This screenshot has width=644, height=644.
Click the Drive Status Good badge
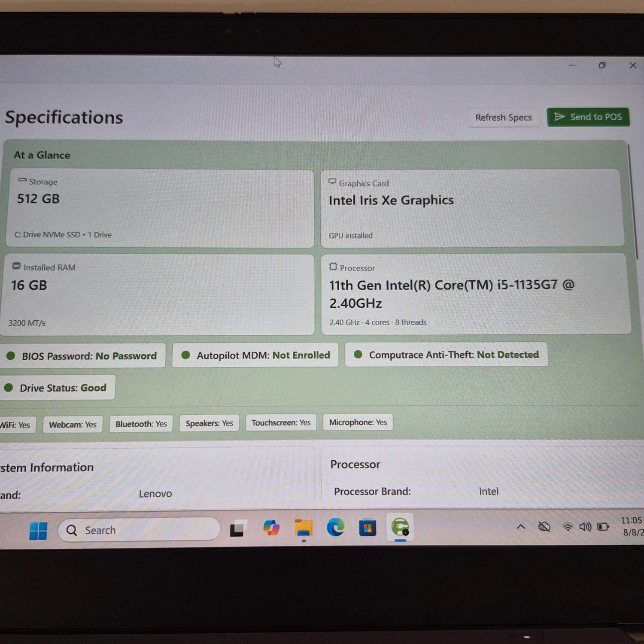57,388
